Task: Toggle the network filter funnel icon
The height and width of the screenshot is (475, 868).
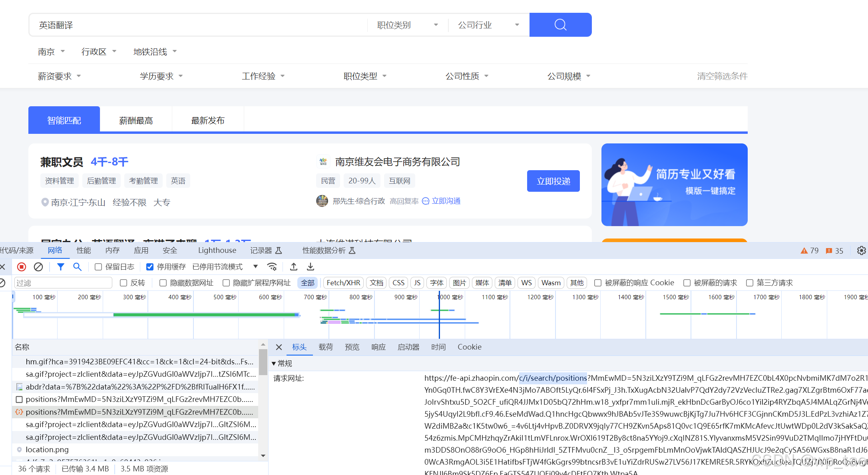Action: pyautogui.click(x=60, y=267)
